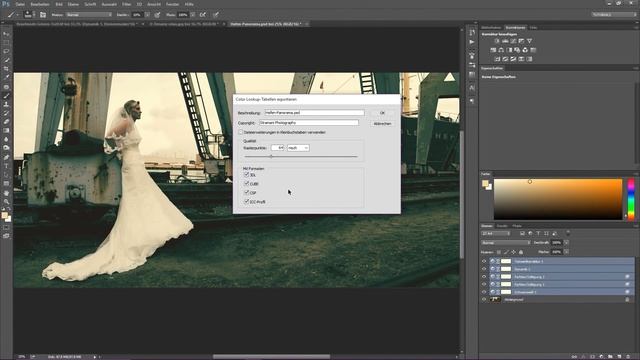Switch to the Pfade tab
Screen dimensions: 640x360
click(517, 226)
